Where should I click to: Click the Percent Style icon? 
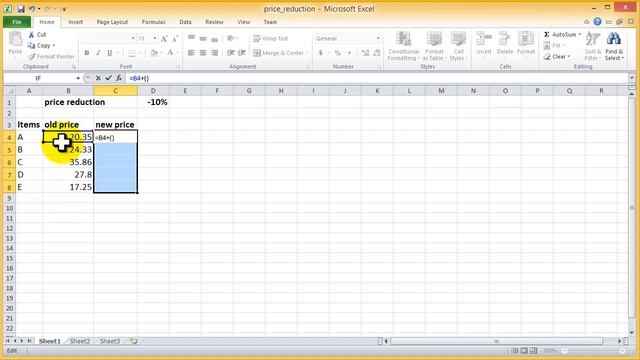coord(338,53)
